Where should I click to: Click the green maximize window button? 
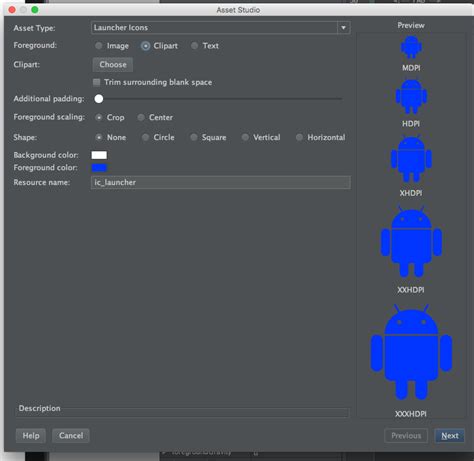click(x=35, y=10)
